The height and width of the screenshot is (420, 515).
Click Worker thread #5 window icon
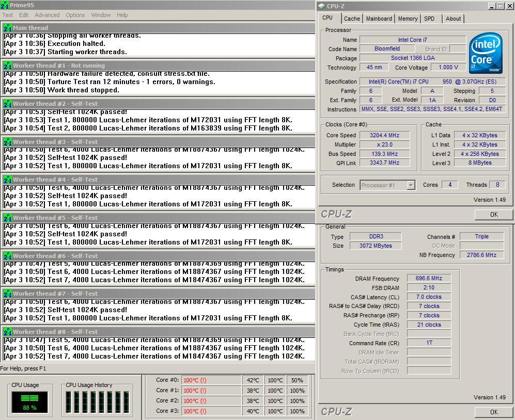click(8, 218)
